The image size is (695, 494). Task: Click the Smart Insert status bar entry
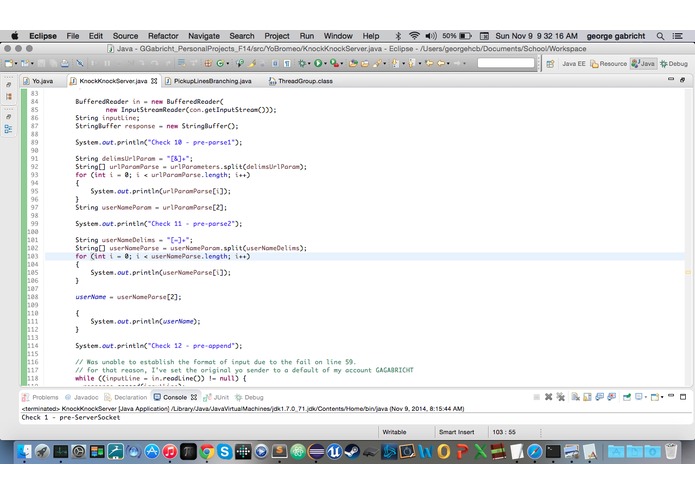click(457, 432)
